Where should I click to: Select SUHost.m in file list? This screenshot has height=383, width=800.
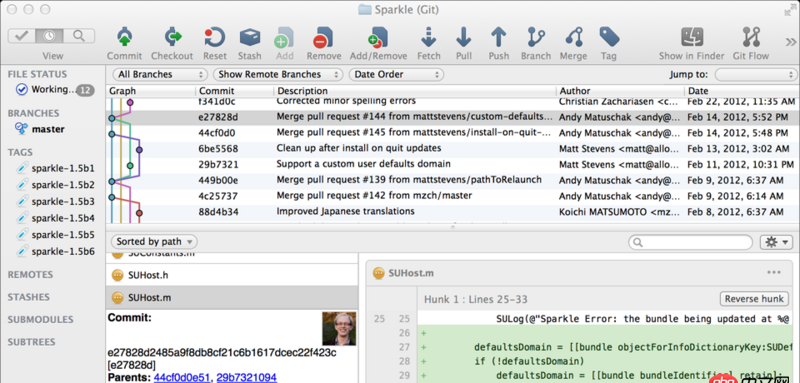coord(232,297)
